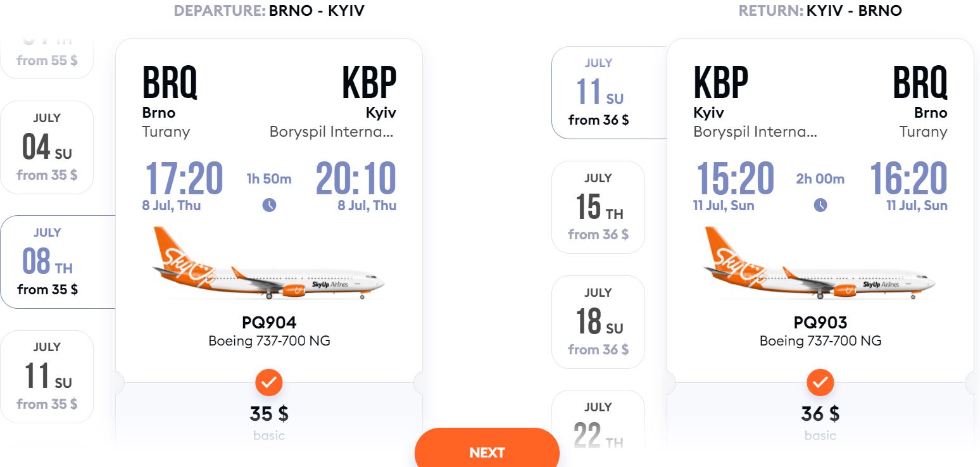Select departure date July 04 Sunday
980x467 pixels.
click(x=47, y=147)
